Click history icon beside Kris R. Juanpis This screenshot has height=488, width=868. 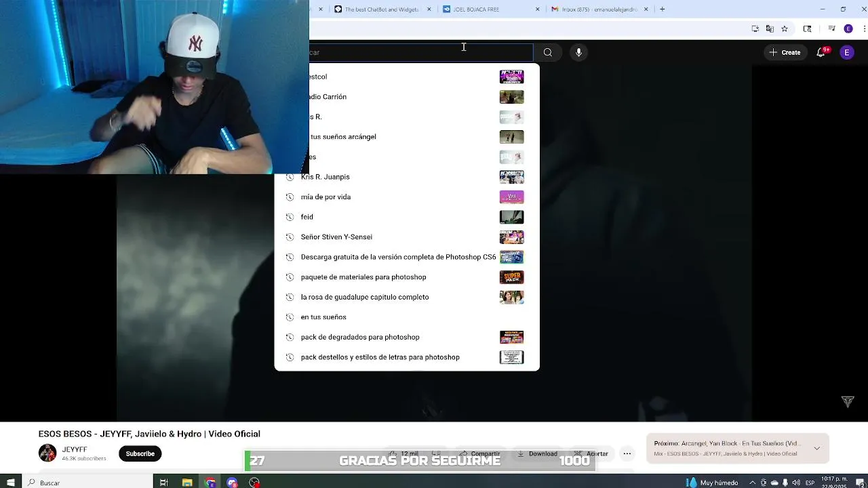290,177
